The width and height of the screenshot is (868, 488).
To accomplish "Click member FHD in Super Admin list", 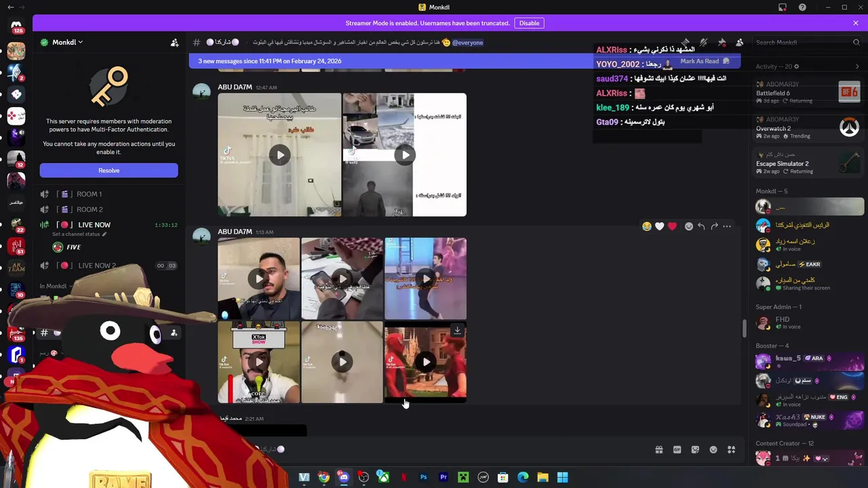I will pyautogui.click(x=808, y=323).
